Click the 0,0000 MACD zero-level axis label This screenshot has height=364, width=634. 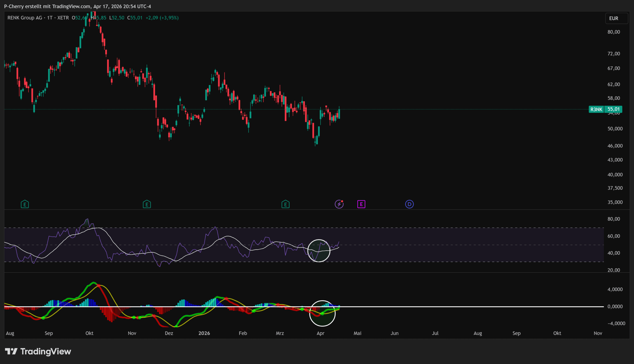(615, 306)
